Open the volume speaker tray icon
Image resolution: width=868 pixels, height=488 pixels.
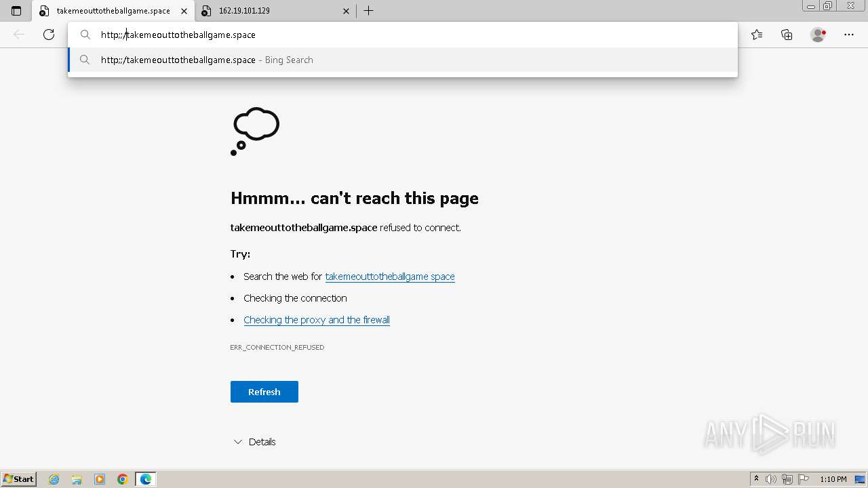(x=772, y=479)
